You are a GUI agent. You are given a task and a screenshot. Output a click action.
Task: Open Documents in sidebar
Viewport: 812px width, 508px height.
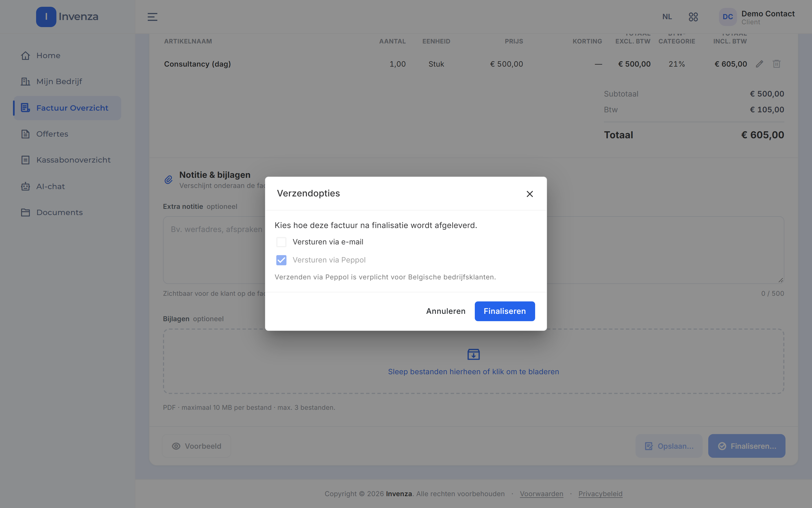point(67,212)
